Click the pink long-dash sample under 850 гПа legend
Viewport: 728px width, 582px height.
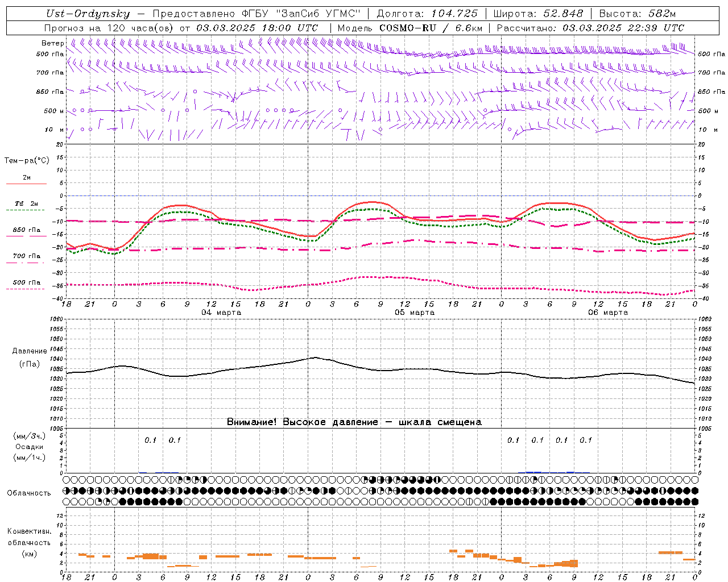pos(26,236)
